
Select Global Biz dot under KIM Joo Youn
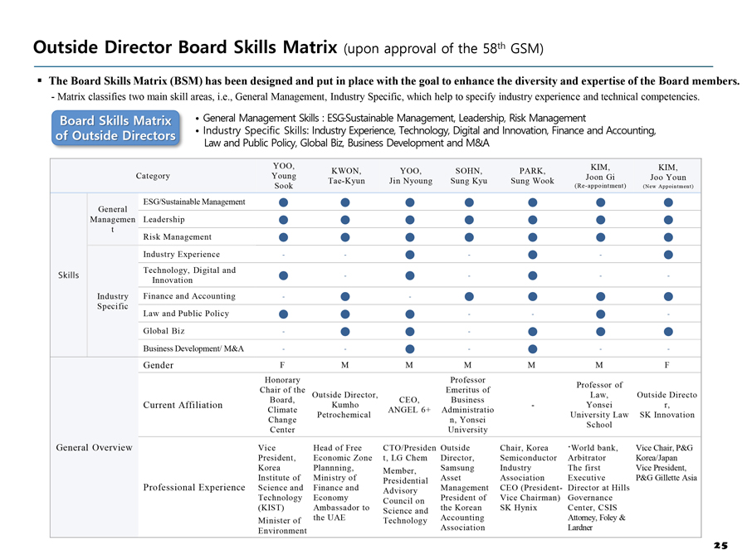pos(668,332)
